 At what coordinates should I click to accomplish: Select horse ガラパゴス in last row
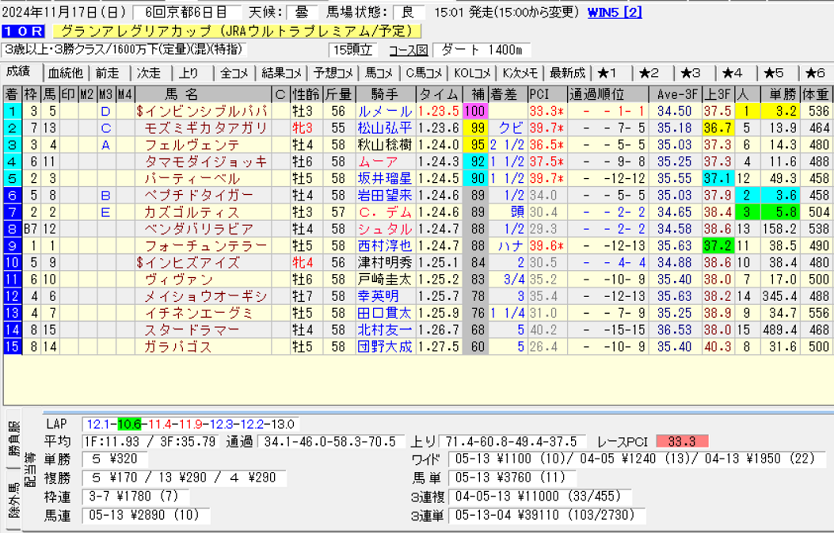pos(178,347)
